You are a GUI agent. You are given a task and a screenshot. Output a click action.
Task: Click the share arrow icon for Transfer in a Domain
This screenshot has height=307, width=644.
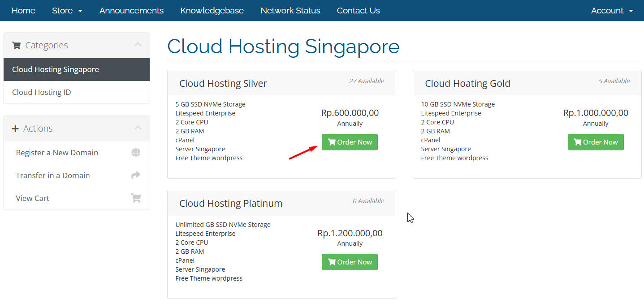click(x=136, y=175)
